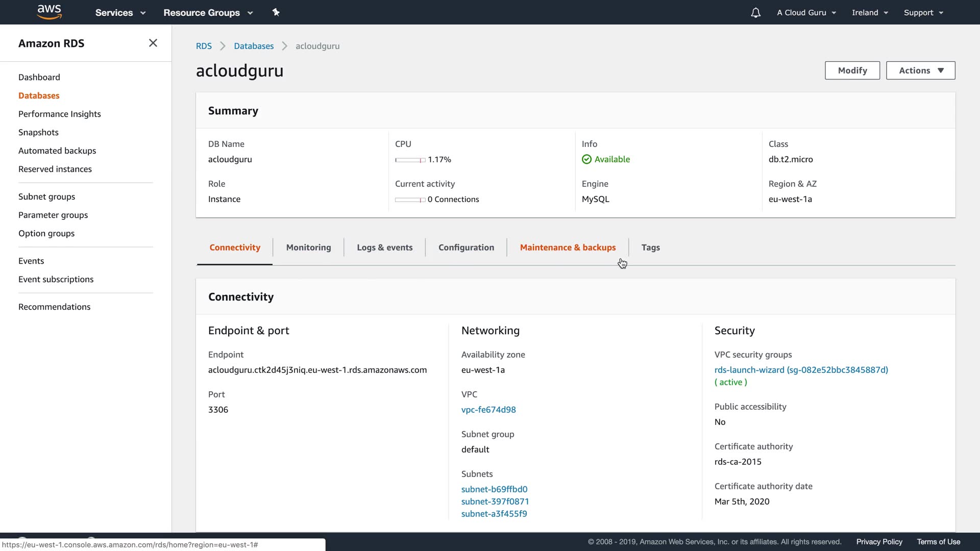Open Snapshots in the sidebar
Screen dimensions: 980x551
click(x=38, y=133)
